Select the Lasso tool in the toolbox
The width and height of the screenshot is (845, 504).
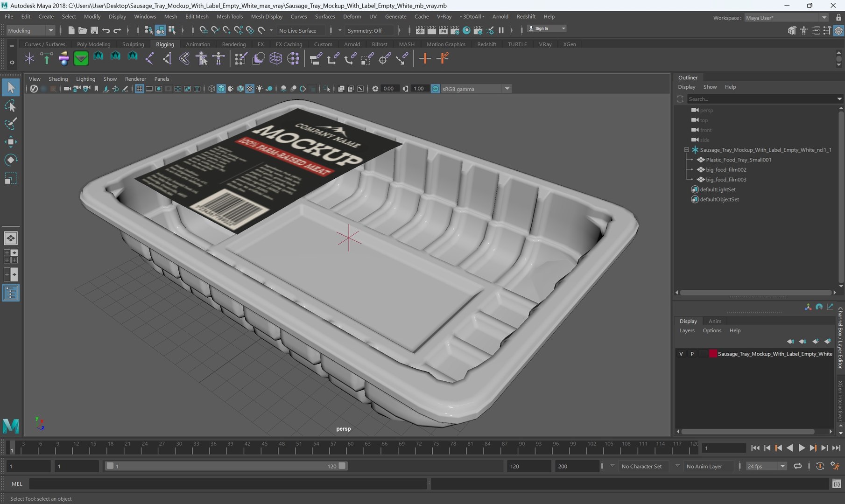(10, 106)
